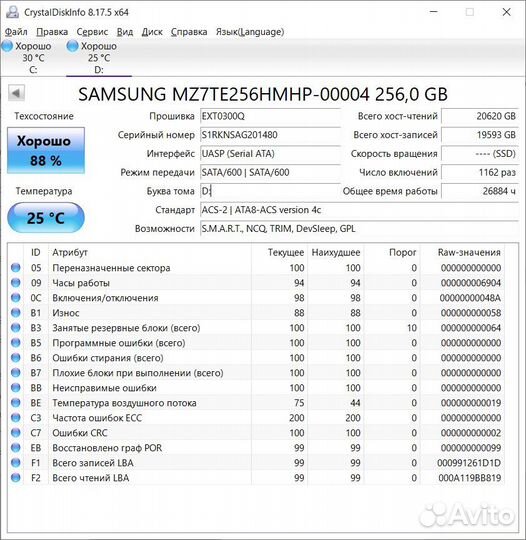
Task: Select the D: drive status tab
Action: click(99, 58)
